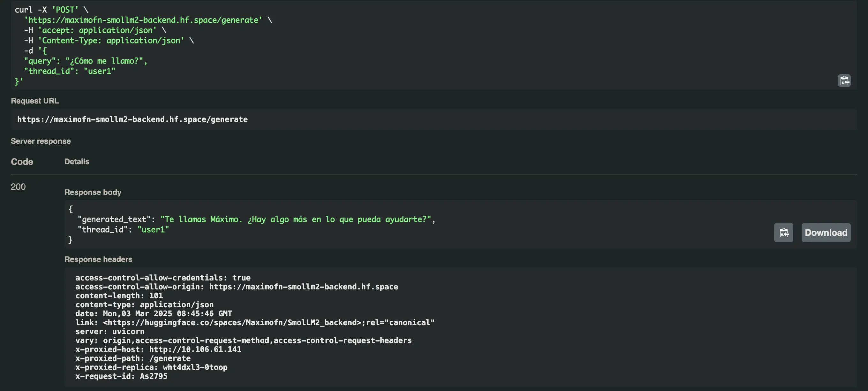This screenshot has height=391, width=868.
Task: Click the 'Request URL' label
Action: click(35, 101)
